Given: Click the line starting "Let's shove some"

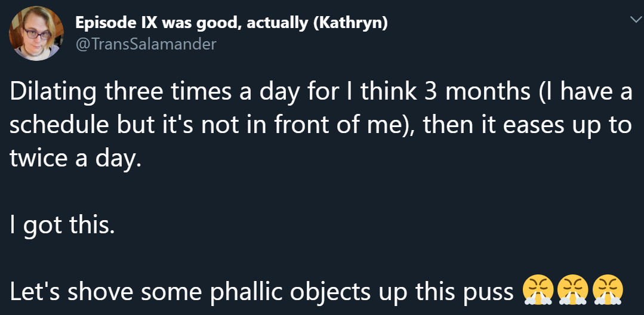Looking at the screenshot, I should pyautogui.click(x=261, y=291).
